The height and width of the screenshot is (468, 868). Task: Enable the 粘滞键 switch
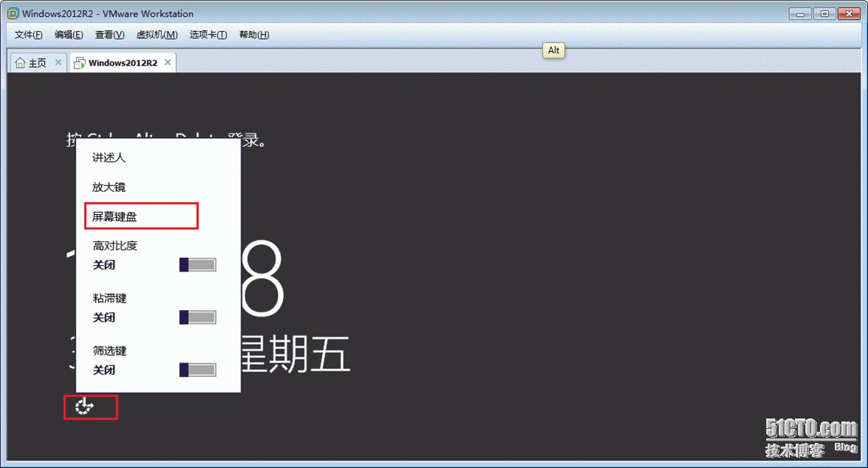198,317
